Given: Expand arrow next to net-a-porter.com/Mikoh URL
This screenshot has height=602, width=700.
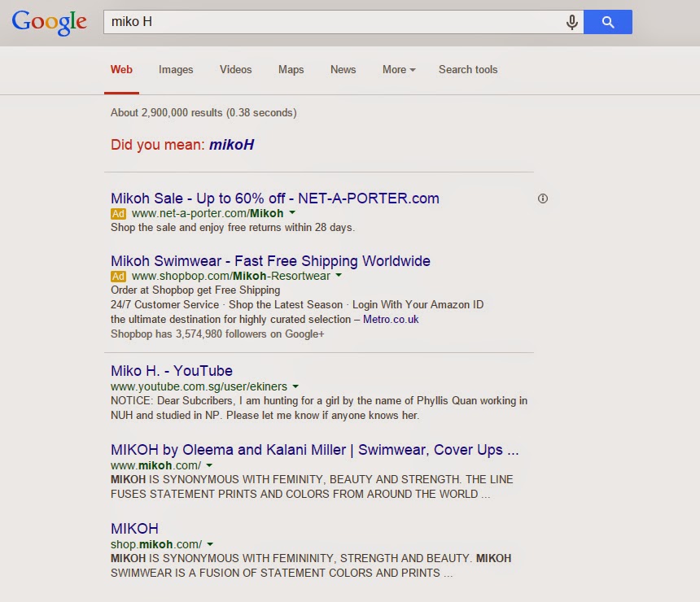Looking at the screenshot, I should coord(292,213).
